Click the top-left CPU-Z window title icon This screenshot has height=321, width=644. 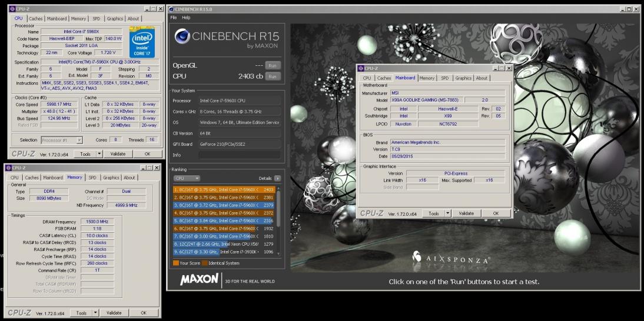(x=12, y=9)
